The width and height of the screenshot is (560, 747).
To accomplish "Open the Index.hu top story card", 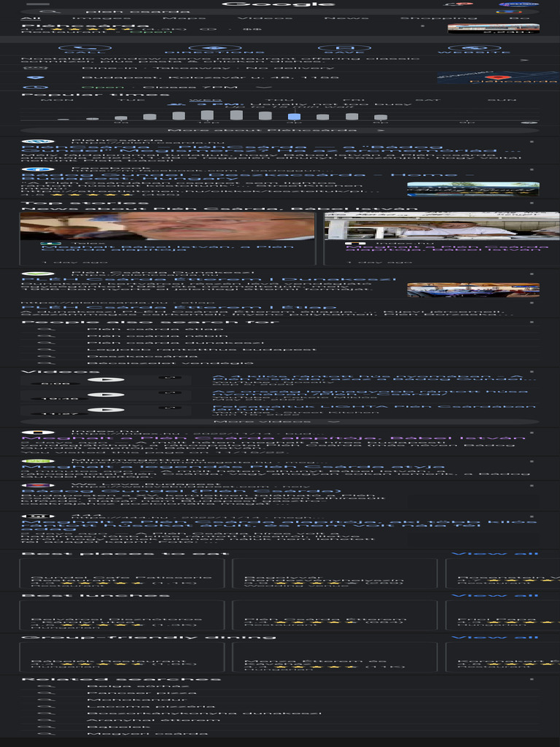I will click(x=441, y=239).
